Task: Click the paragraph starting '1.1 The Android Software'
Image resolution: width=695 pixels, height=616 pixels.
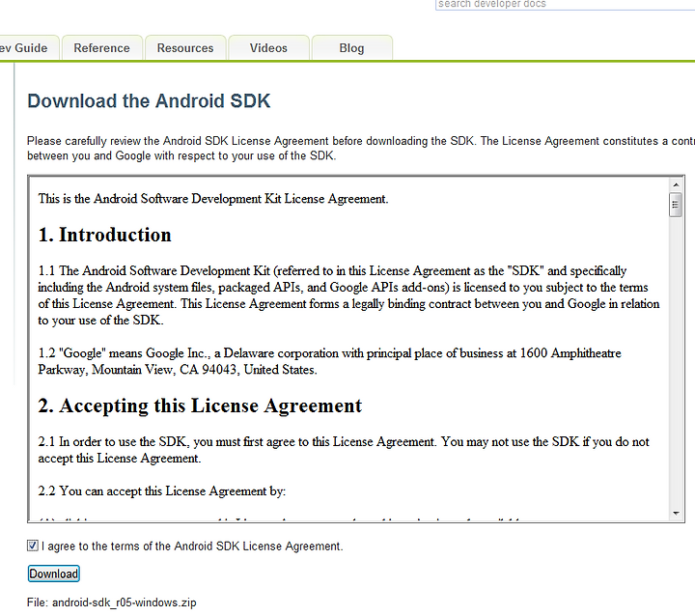Action: click(x=348, y=295)
